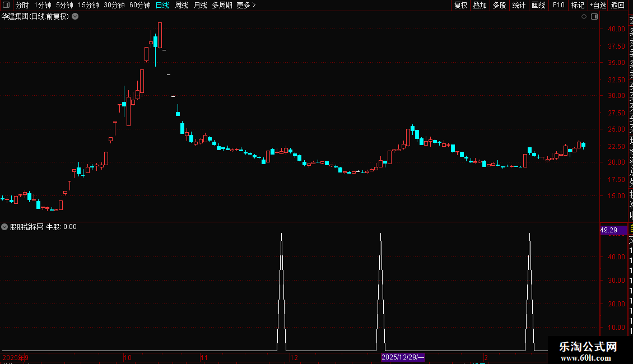Switch to 月线 monthly chart
This screenshot has height=364, width=633.
point(200,5)
